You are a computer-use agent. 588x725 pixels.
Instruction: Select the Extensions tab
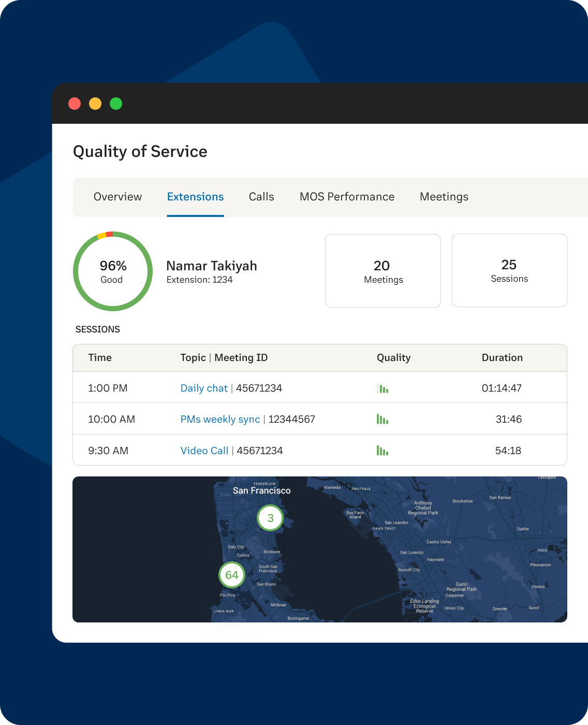point(195,197)
